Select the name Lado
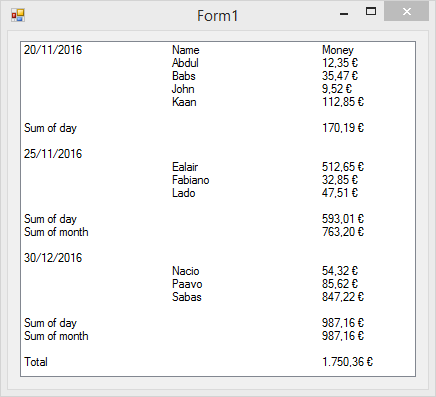 183,193
